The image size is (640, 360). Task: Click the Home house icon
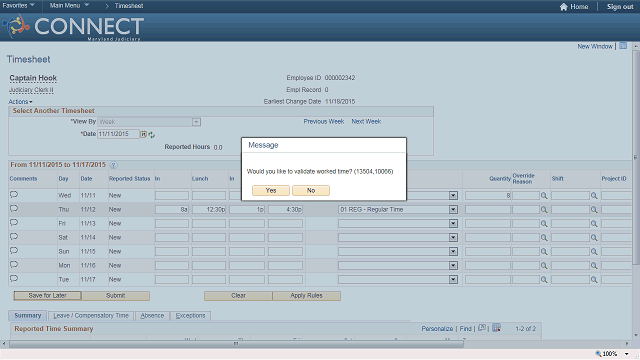click(564, 7)
